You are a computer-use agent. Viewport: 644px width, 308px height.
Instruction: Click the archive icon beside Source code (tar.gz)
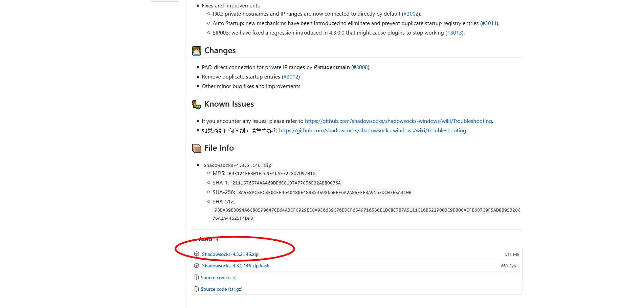pyautogui.click(x=197, y=289)
